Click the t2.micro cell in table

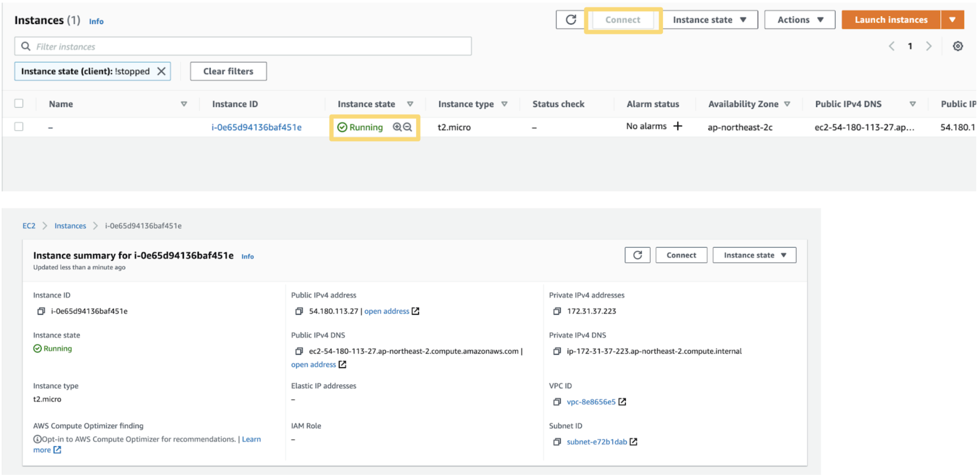point(454,127)
